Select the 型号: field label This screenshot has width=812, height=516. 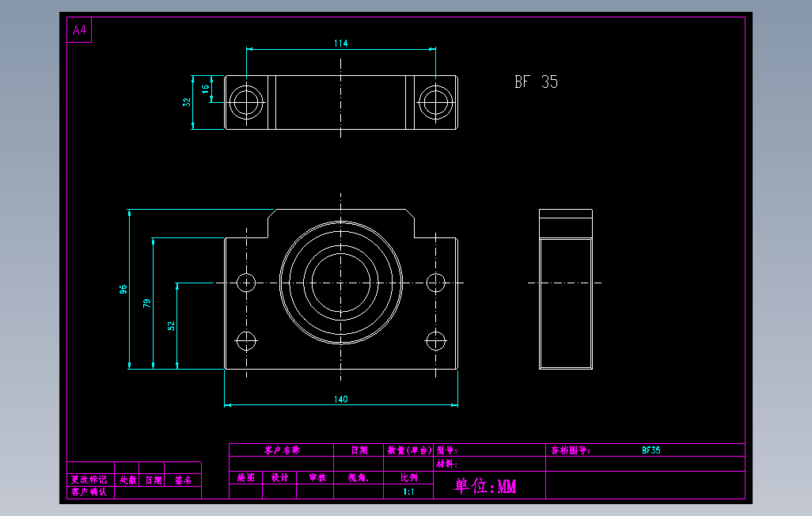(446, 450)
